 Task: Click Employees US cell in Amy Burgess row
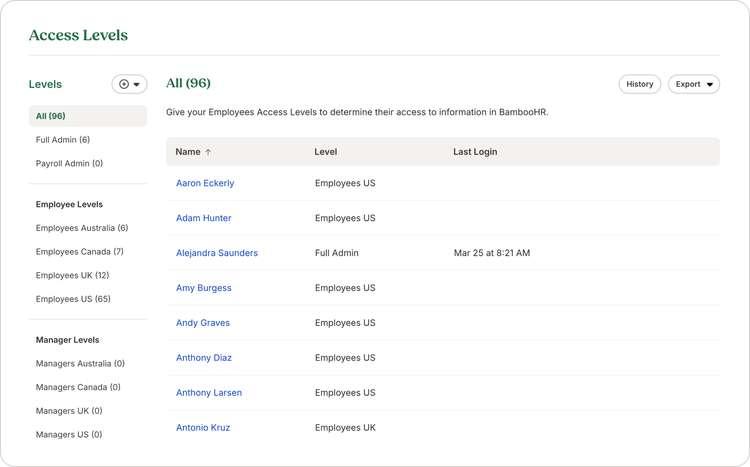point(345,288)
